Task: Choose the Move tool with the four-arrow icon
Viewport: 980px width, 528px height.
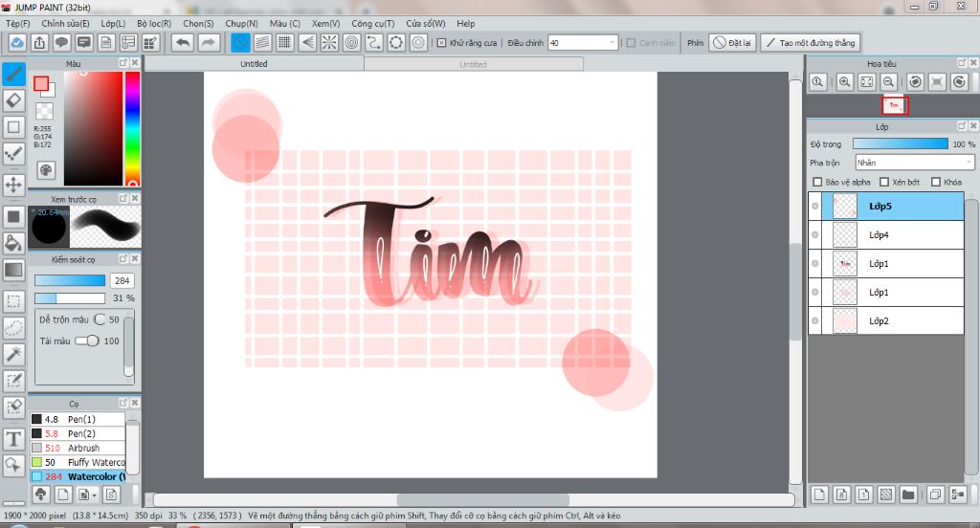Action: click(x=13, y=185)
